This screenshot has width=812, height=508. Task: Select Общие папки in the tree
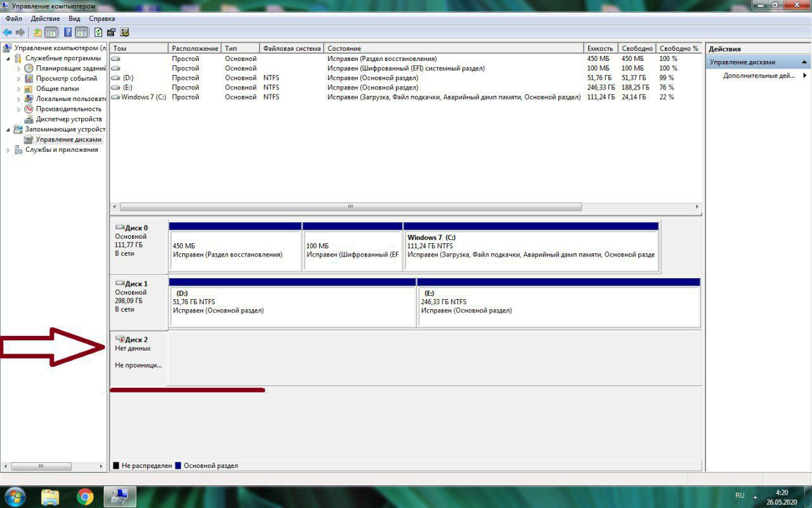click(x=57, y=88)
